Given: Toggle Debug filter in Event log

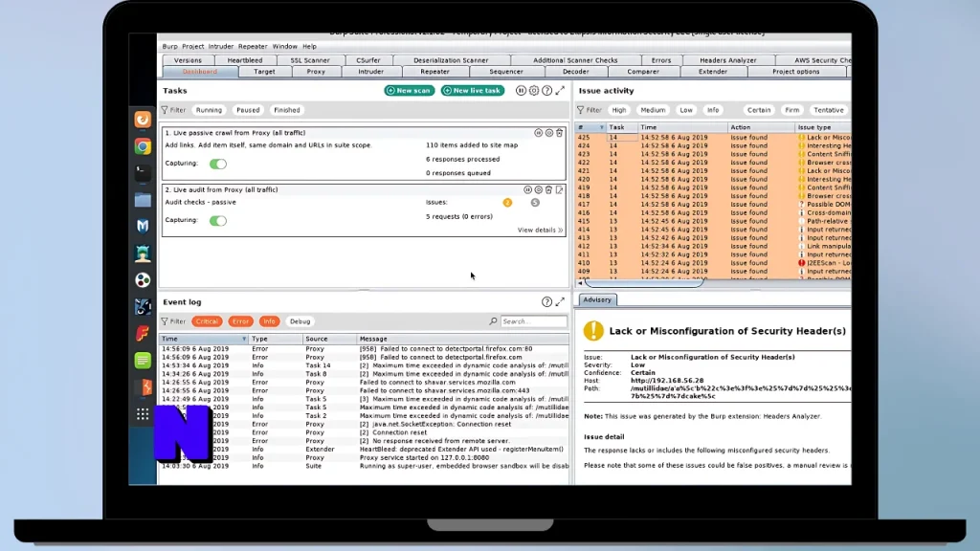Looking at the screenshot, I should pyautogui.click(x=300, y=321).
